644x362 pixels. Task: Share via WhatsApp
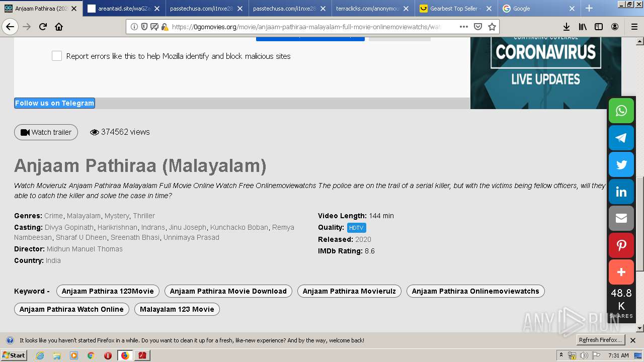point(621,111)
